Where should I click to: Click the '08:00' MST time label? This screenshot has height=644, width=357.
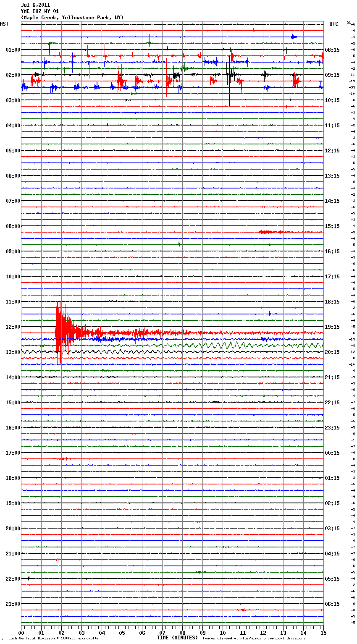coord(13,226)
